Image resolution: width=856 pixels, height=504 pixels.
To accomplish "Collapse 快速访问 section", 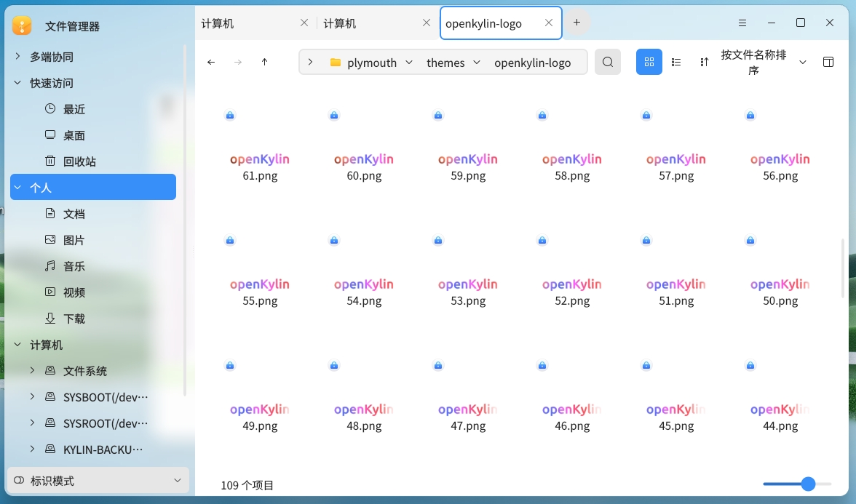I will (x=17, y=82).
